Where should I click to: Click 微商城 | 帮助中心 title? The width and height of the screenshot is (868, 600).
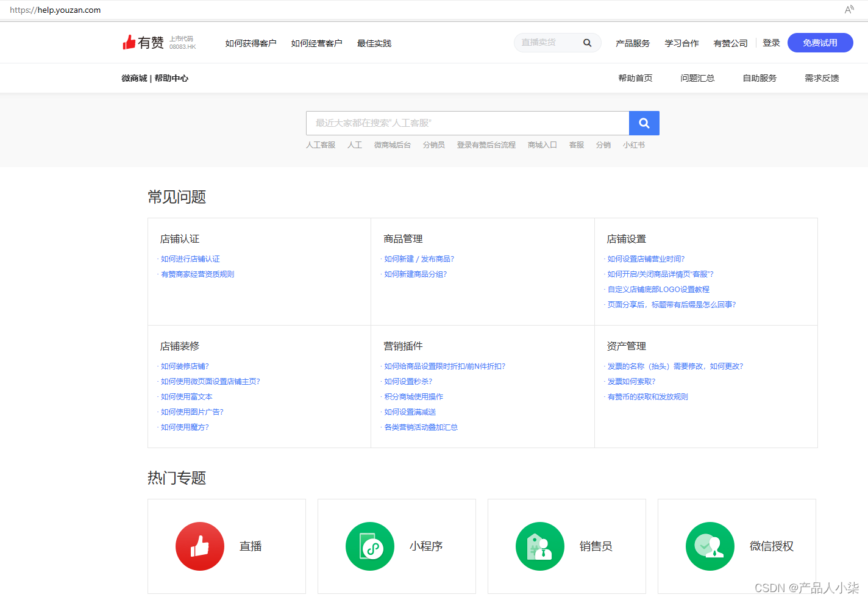tap(155, 78)
